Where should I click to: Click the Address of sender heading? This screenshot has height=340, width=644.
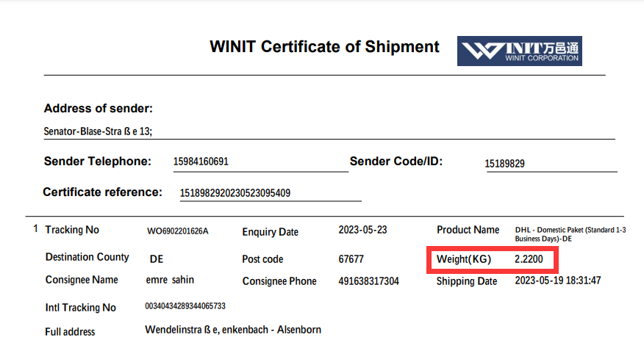point(99,109)
